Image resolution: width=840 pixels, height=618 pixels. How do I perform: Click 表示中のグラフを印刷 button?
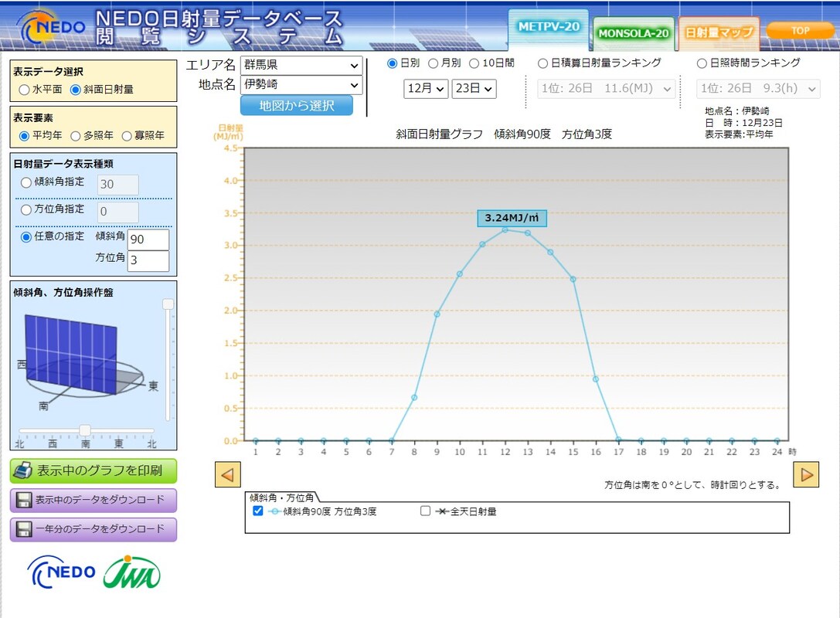pos(94,470)
